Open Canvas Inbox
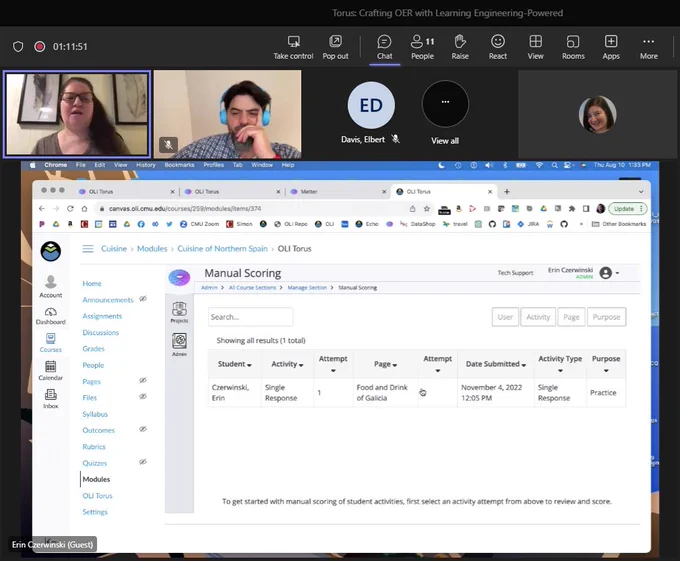This screenshot has width=680, height=561. point(51,399)
